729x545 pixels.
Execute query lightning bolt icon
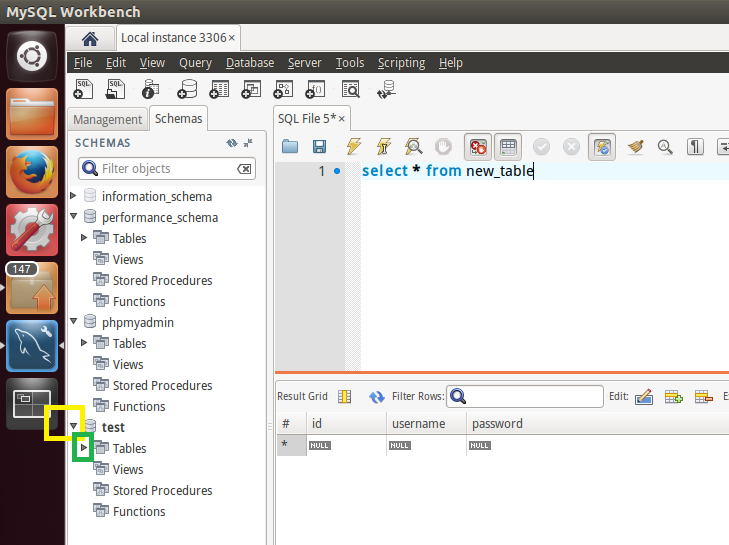pos(354,146)
